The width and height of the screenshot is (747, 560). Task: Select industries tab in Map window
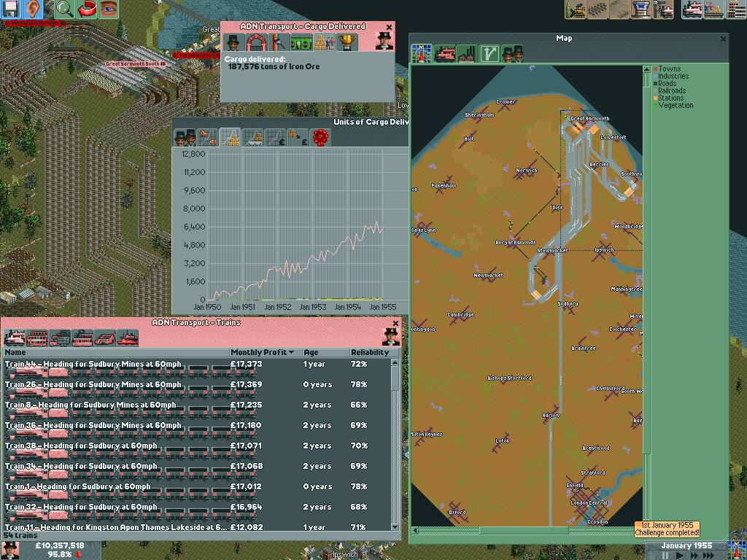467,53
